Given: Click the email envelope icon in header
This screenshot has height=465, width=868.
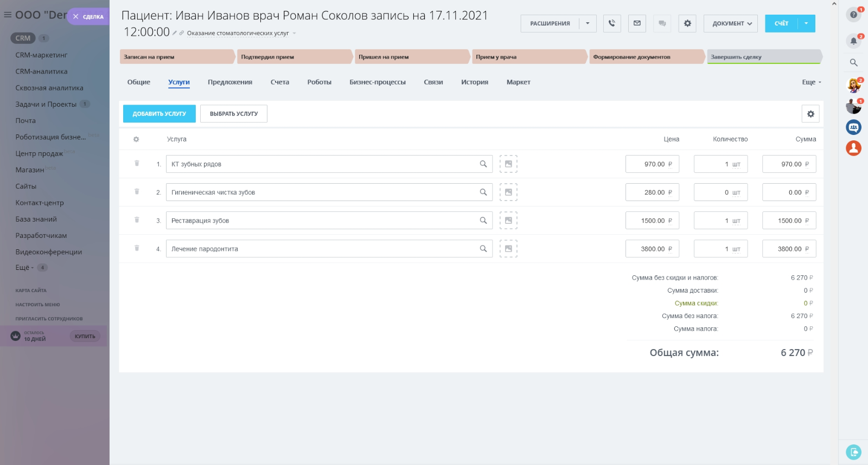Looking at the screenshot, I should [637, 23].
